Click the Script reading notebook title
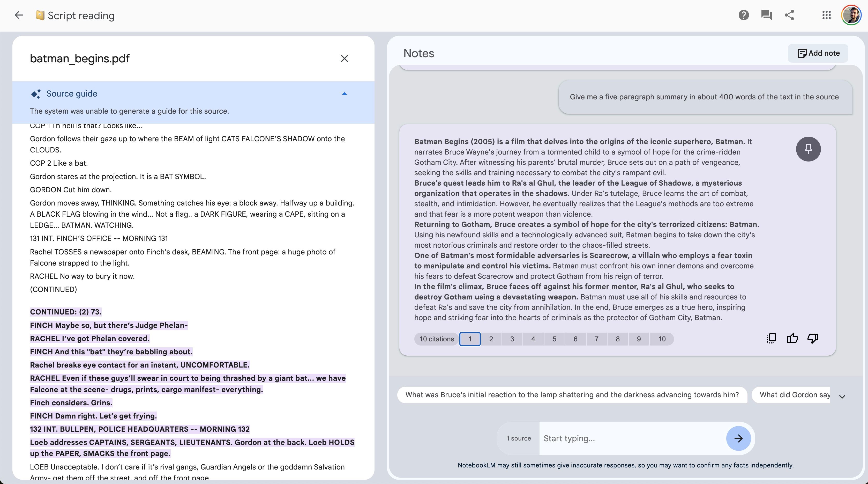Screen dimensions: 868x484 pos(81,16)
